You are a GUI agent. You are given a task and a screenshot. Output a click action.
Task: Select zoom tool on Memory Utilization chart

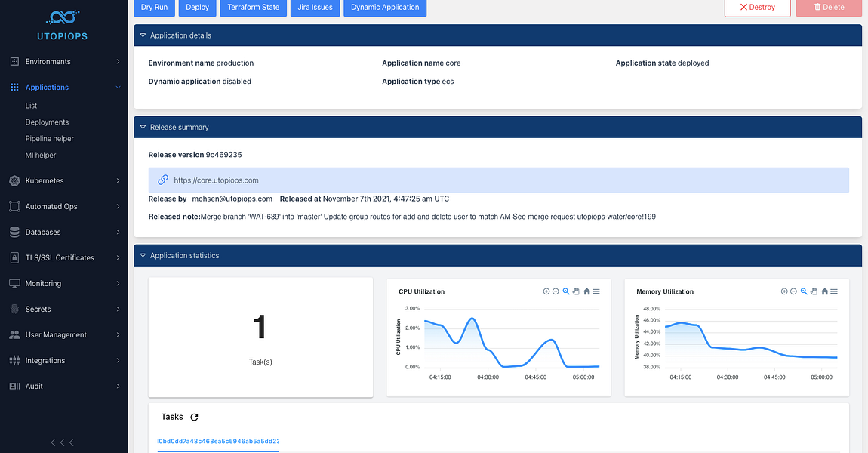coord(804,291)
